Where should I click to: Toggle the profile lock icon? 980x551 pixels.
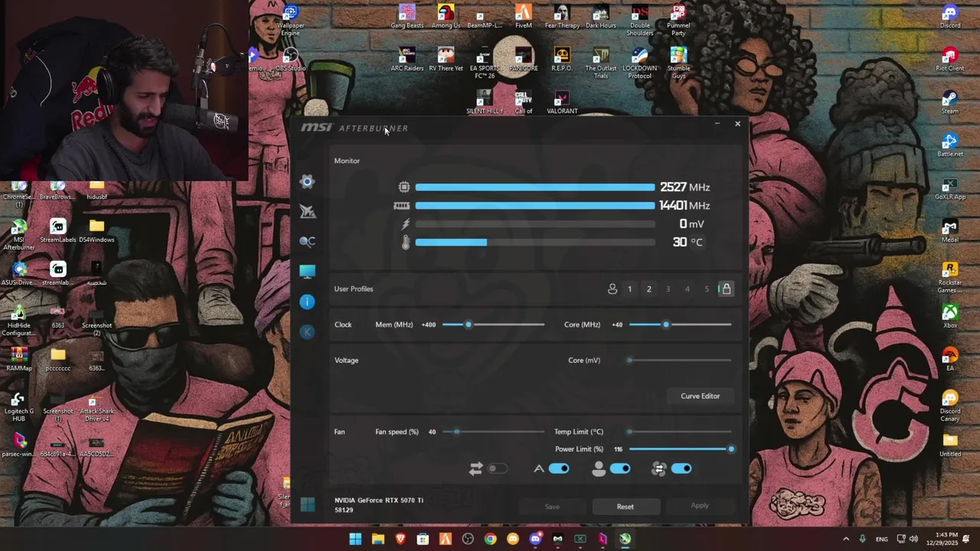[726, 289]
